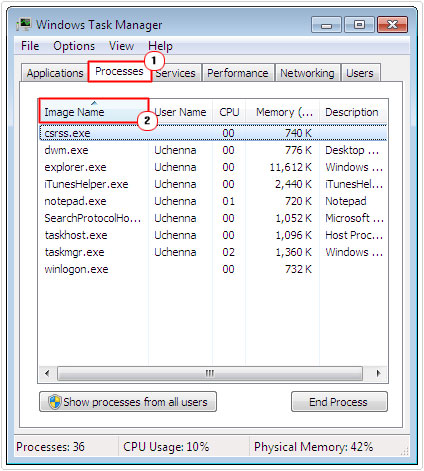Click Show processes from all users

[128, 402]
